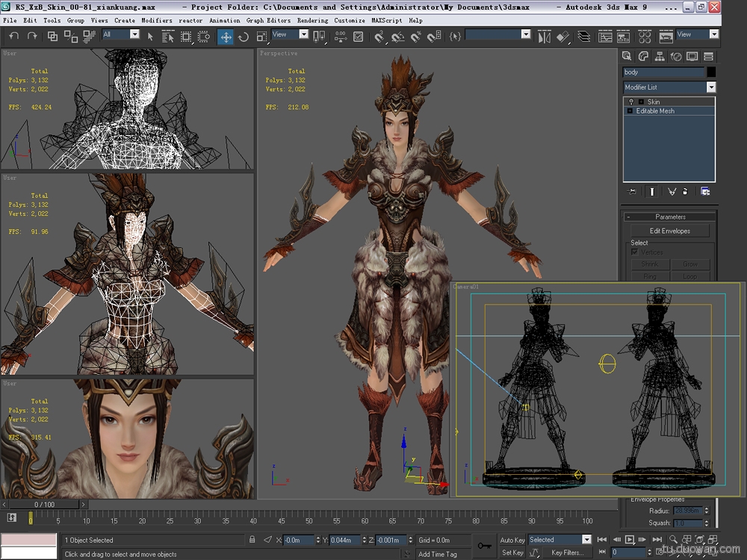Open Configure Modifier Sets icon

coord(705,192)
